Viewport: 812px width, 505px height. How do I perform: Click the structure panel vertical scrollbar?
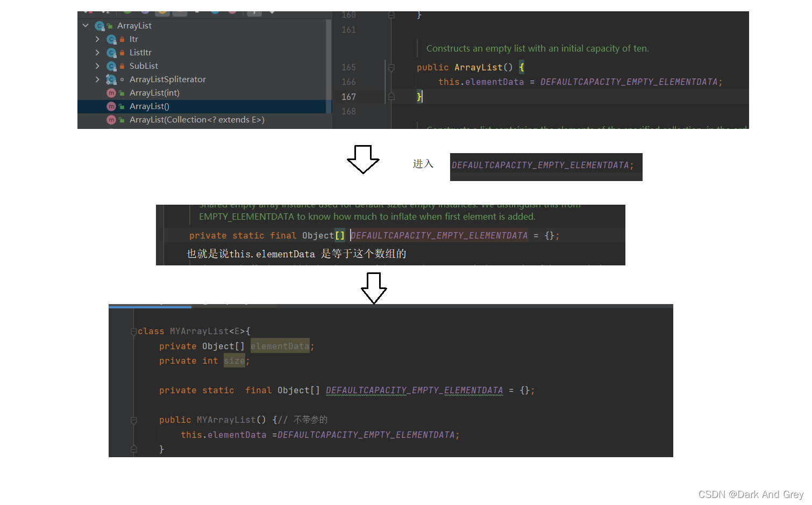coord(329,66)
